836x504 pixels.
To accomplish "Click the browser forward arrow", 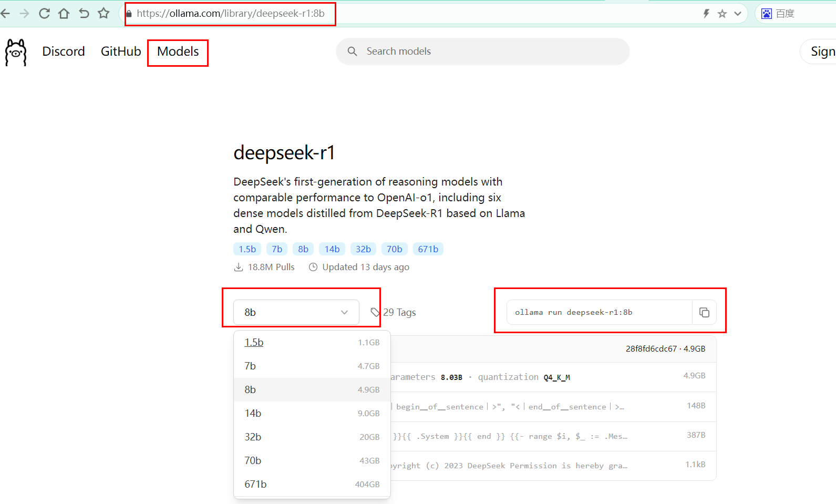I will click(24, 14).
